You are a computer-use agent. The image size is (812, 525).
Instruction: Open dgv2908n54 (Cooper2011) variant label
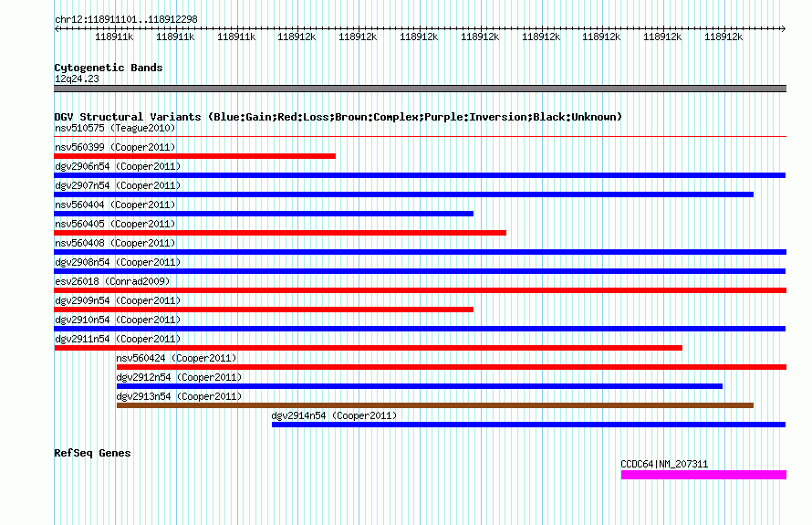pos(118,262)
